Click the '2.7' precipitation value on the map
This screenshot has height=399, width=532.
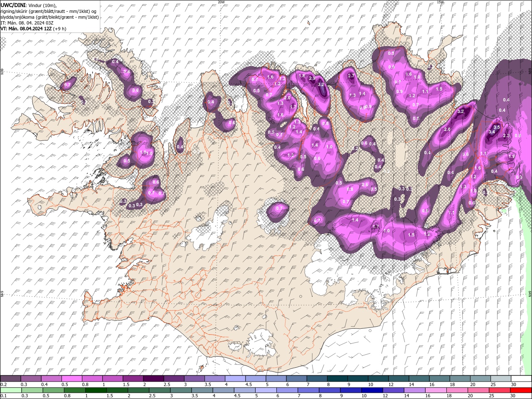pyautogui.click(x=351, y=76)
